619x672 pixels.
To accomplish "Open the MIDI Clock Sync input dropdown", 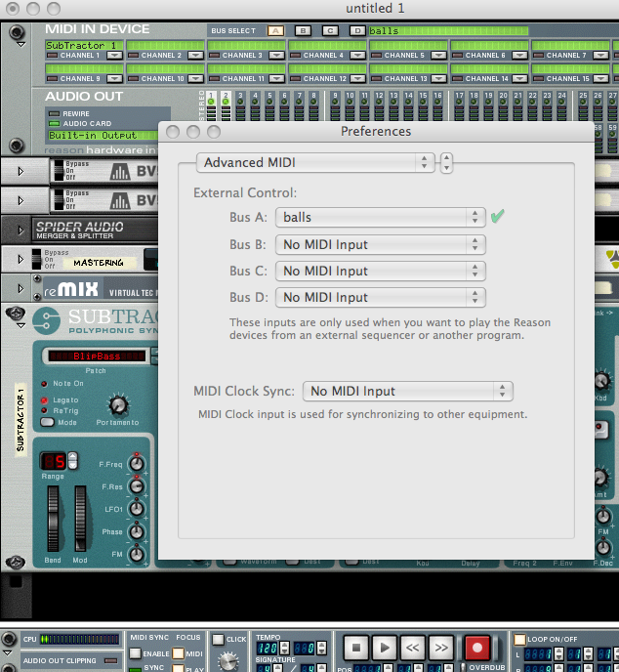I will tap(408, 392).
